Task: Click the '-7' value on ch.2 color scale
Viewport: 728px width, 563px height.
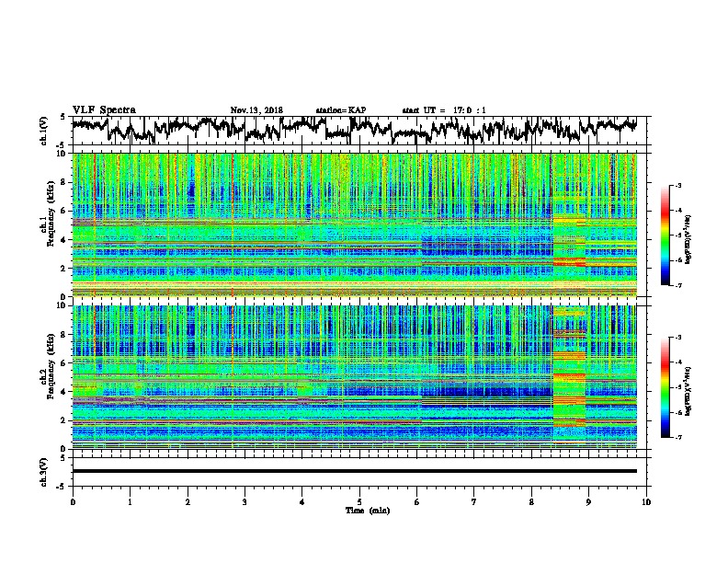Action: 677,437
